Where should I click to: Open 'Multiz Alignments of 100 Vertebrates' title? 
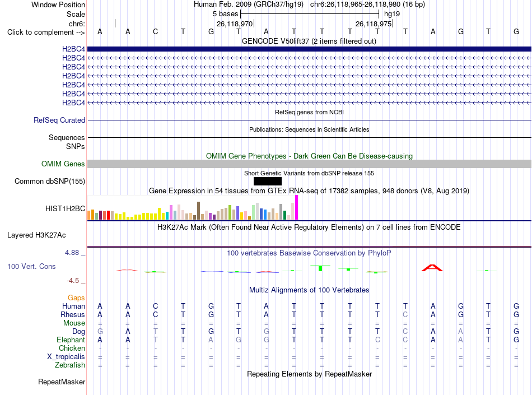[309, 290]
